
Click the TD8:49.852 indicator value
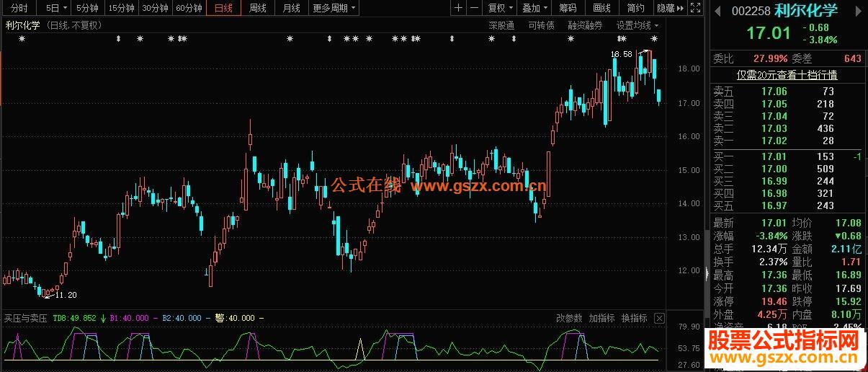coord(76,318)
